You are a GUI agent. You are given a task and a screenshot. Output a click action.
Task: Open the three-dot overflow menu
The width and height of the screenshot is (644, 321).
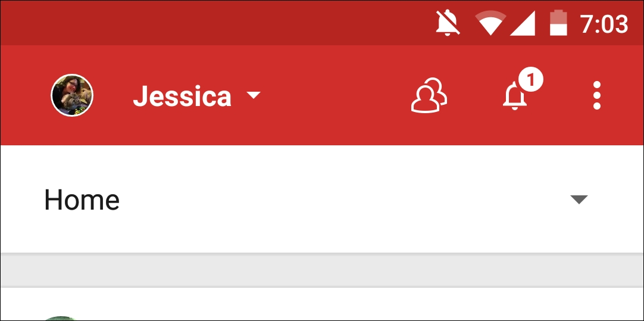[597, 95]
